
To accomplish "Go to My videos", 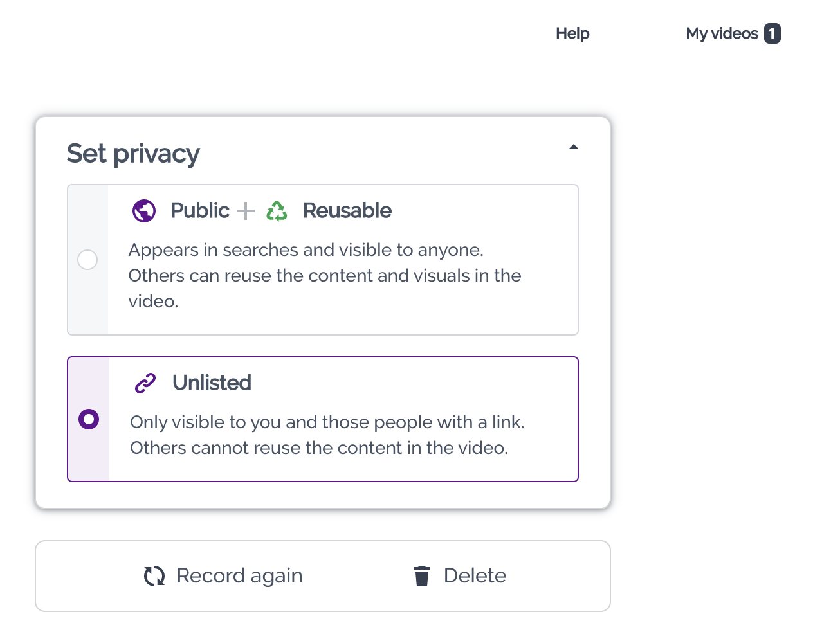I will [x=722, y=33].
